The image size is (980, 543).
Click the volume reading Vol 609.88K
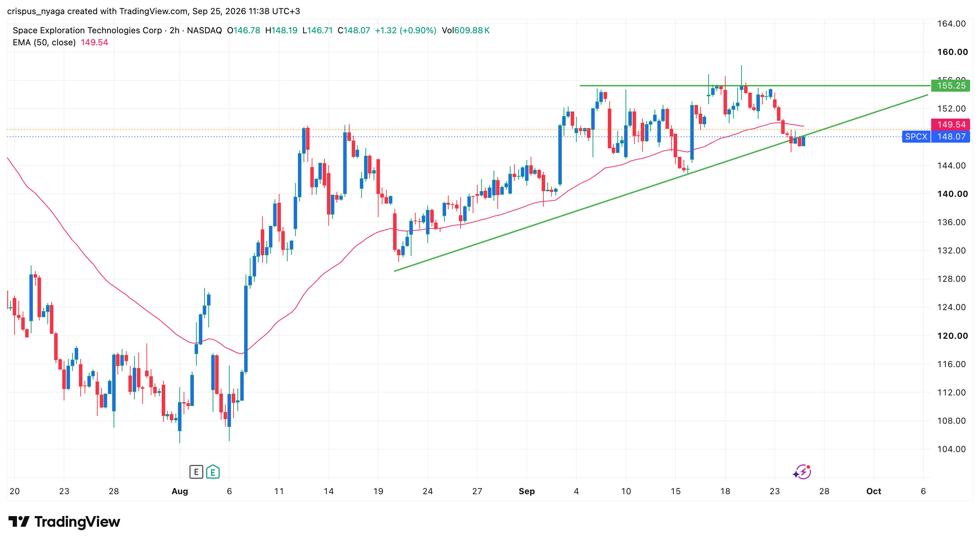coord(465,30)
